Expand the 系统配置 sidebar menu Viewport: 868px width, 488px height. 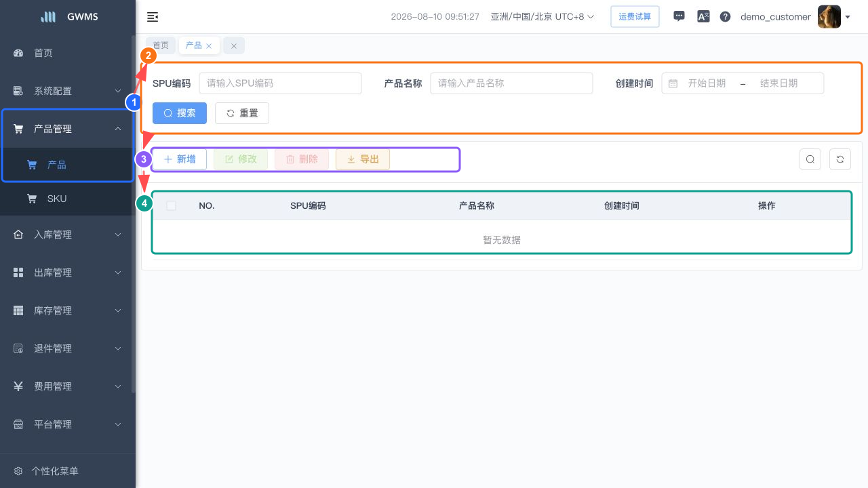tap(68, 91)
